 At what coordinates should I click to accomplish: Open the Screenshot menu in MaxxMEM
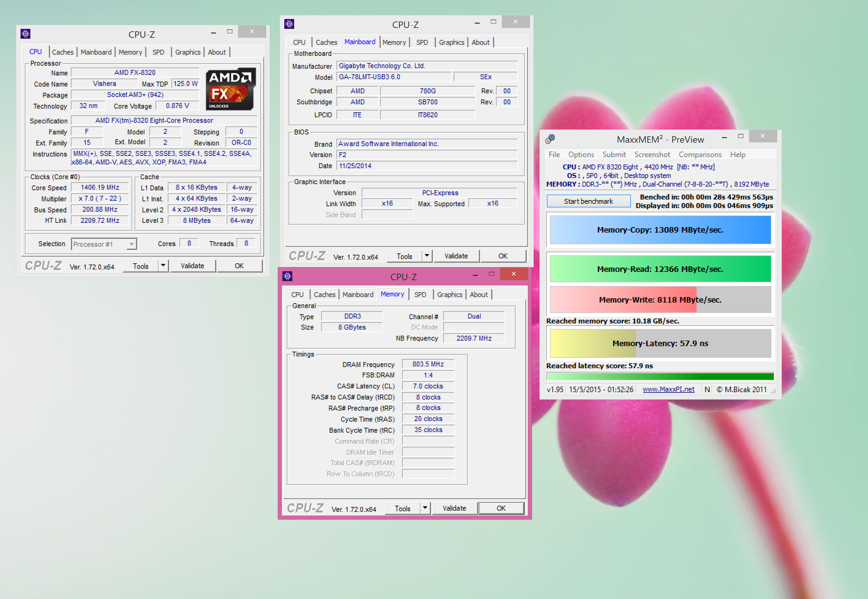(652, 155)
